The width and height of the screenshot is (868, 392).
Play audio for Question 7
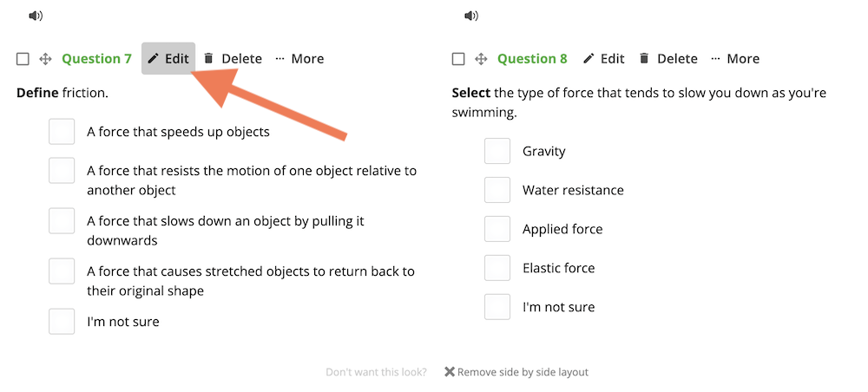click(36, 16)
